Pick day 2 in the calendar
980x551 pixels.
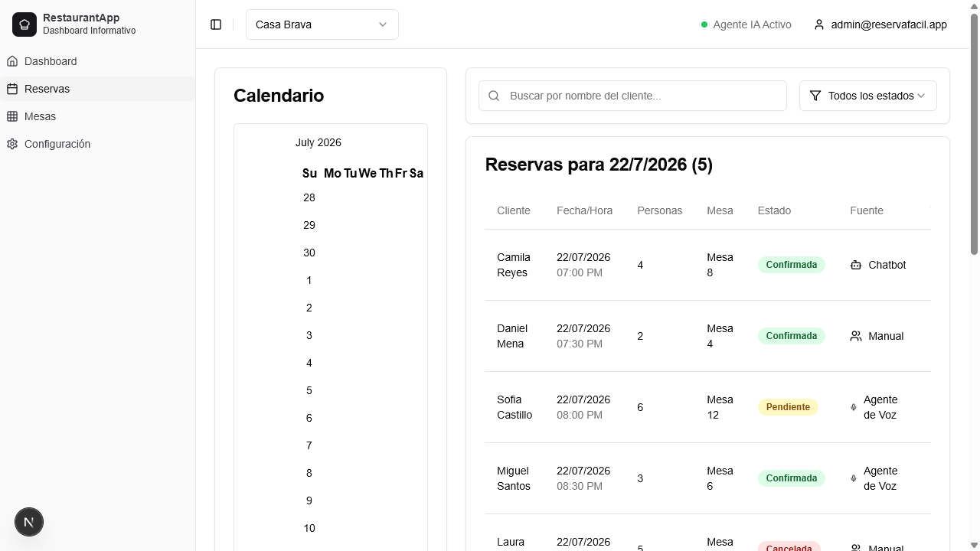(309, 308)
